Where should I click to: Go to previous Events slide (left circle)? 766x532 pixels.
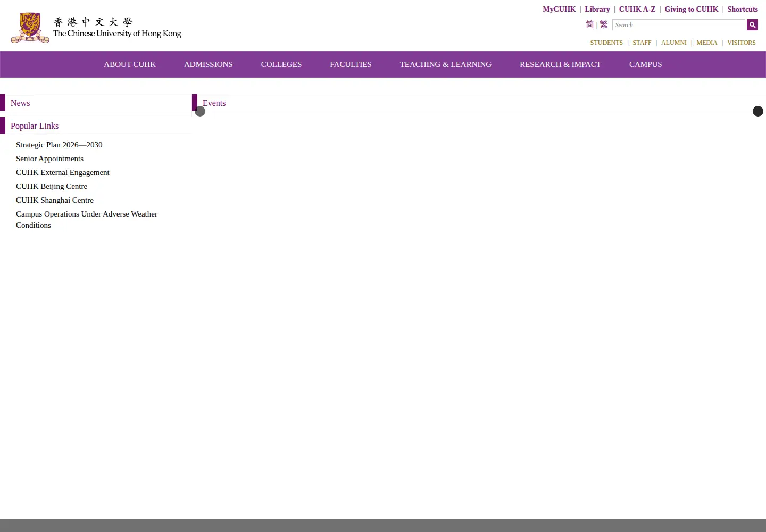click(200, 111)
